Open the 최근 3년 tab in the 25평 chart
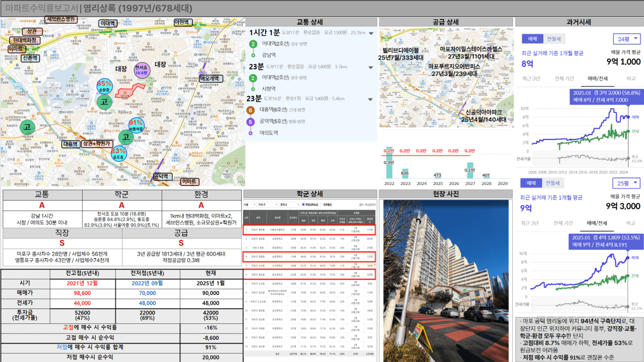644x362 pixels. [x=530, y=223]
